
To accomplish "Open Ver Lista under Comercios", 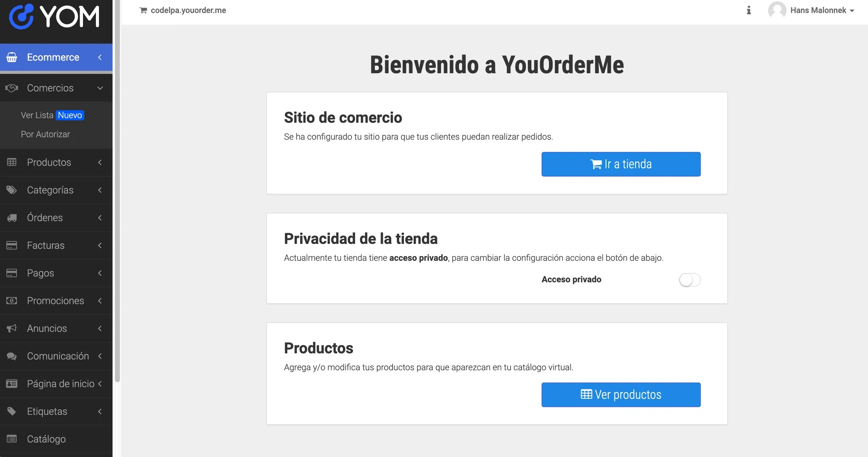I will [37, 115].
